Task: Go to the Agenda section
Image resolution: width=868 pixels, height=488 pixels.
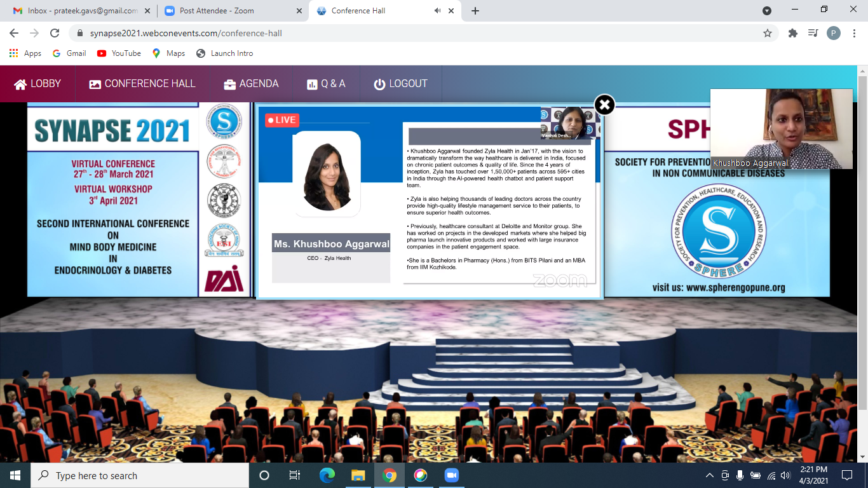Action: [251, 84]
